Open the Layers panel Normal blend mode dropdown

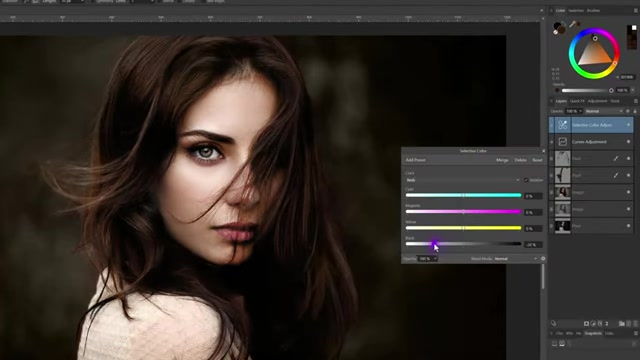tap(604, 111)
